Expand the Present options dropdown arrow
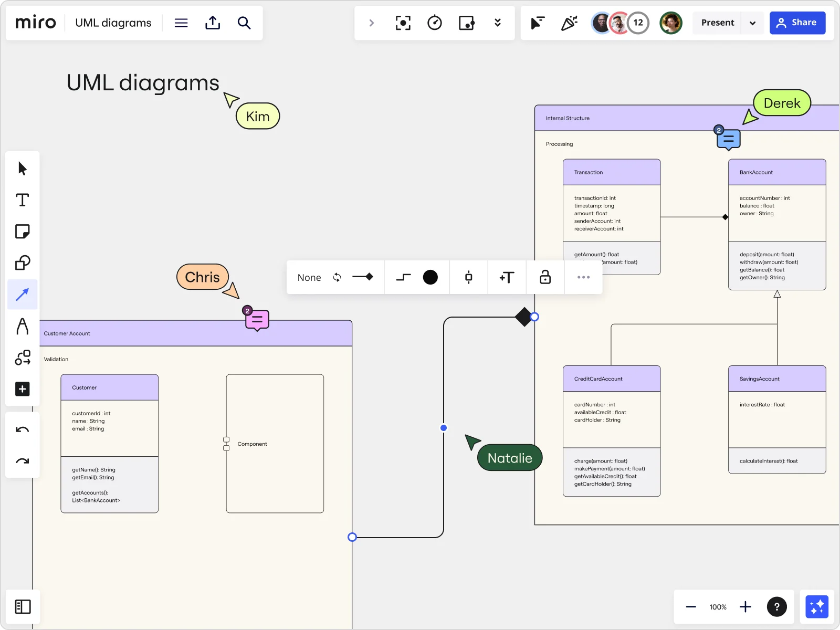The height and width of the screenshot is (630, 840). tap(752, 23)
